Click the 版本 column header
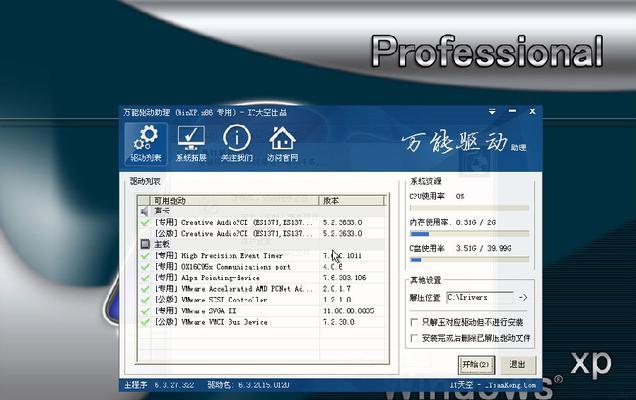 pos(352,200)
